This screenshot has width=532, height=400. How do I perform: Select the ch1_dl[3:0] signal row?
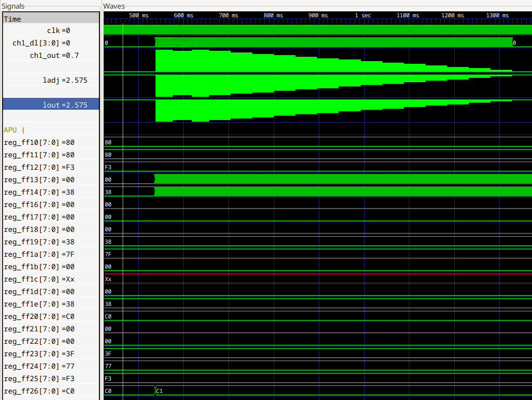[x=42, y=43]
